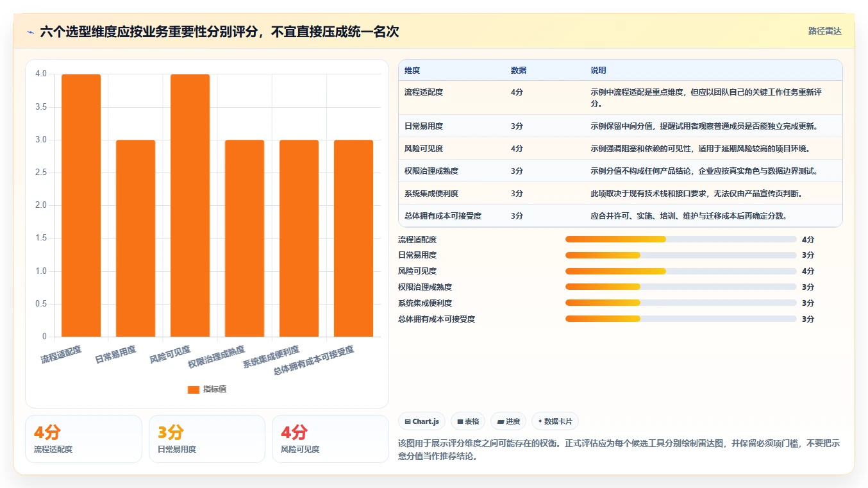
Task: Click the 4.0 y-axis label
Action: [41, 74]
